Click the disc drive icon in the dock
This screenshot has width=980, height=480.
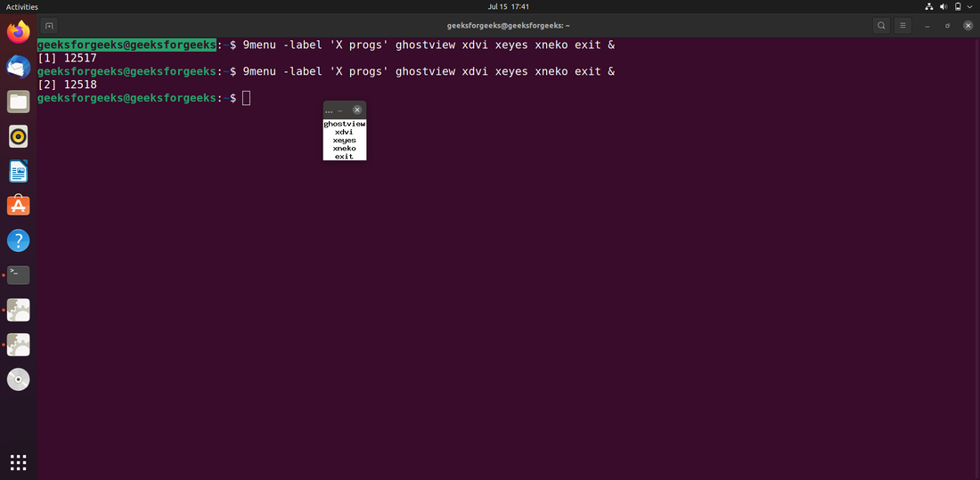[x=18, y=378]
